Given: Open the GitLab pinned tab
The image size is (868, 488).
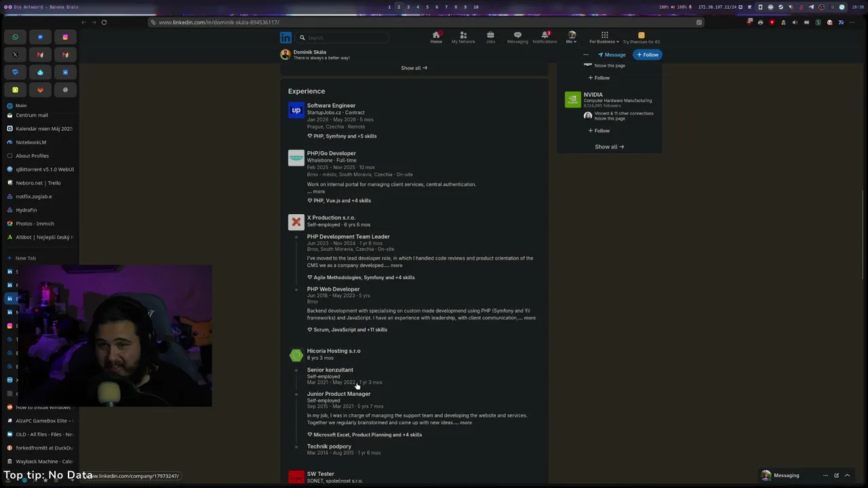Looking at the screenshot, I should [x=40, y=89].
